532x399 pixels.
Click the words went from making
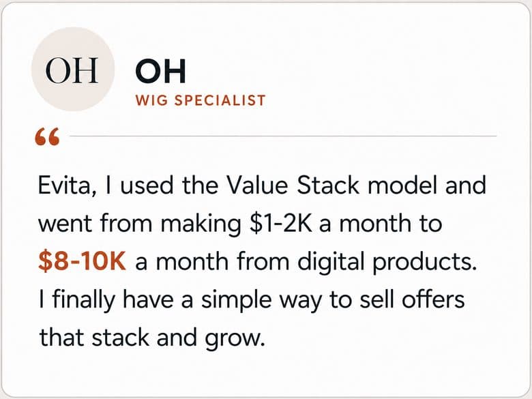pos(139,224)
